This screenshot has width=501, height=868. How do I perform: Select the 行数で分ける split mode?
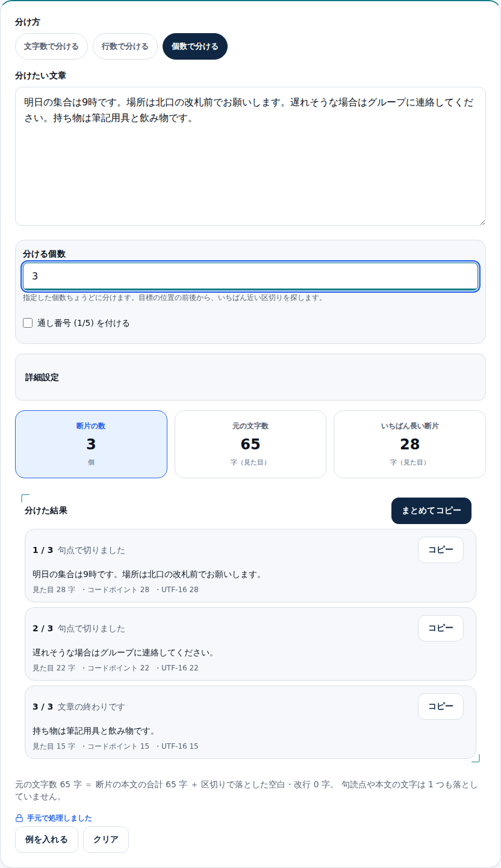(x=125, y=46)
